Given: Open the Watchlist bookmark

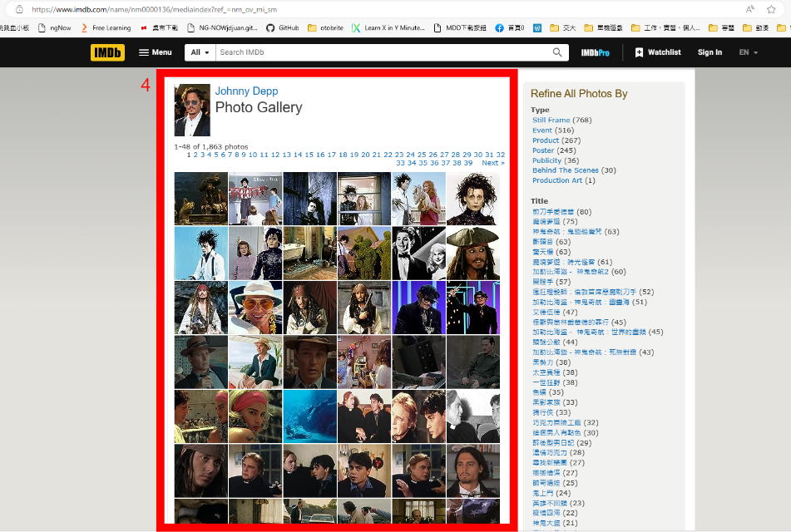Looking at the screenshot, I should (x=658, y=52).
